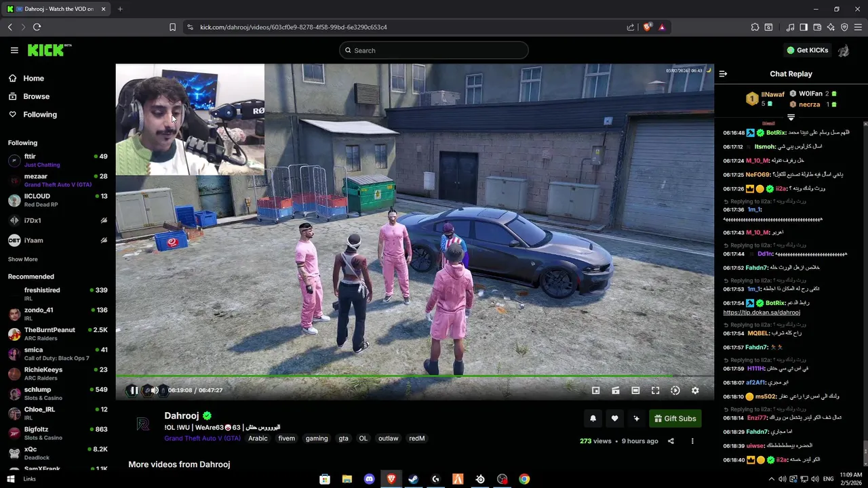Open mezaar channel in Following
868x488 pixels.
coord(58,180)
